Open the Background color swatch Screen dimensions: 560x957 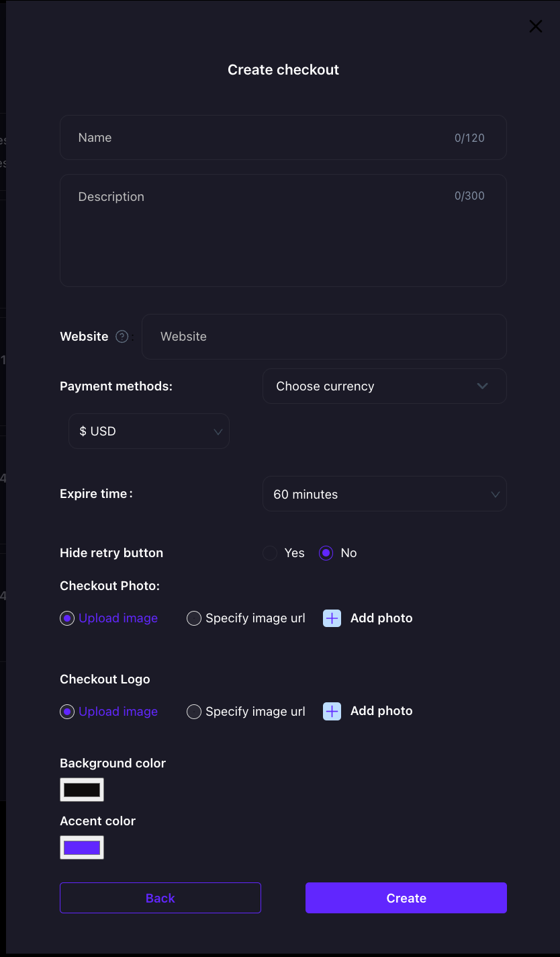tap(82, 790)
